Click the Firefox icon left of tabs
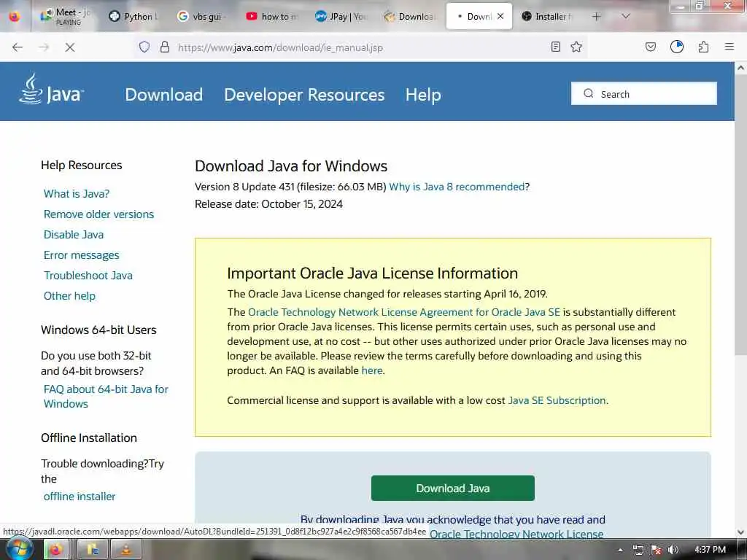 [15, 16]
